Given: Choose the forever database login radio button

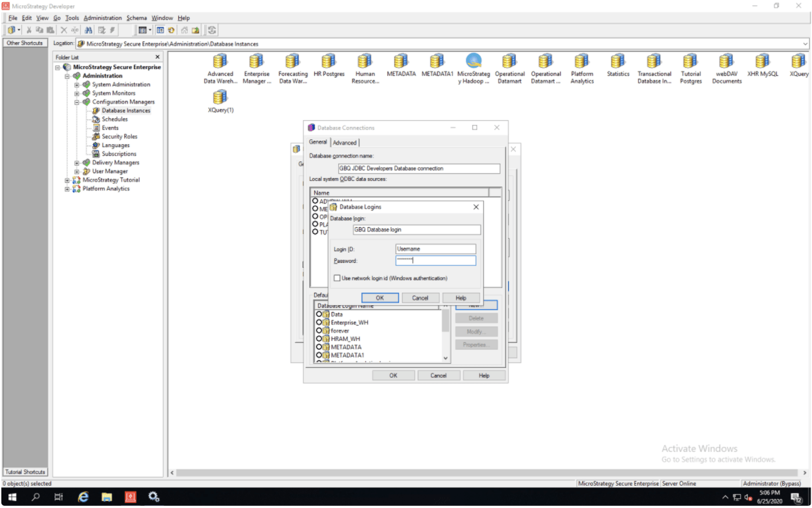Looking at the screenshot, I should [319, 331].
